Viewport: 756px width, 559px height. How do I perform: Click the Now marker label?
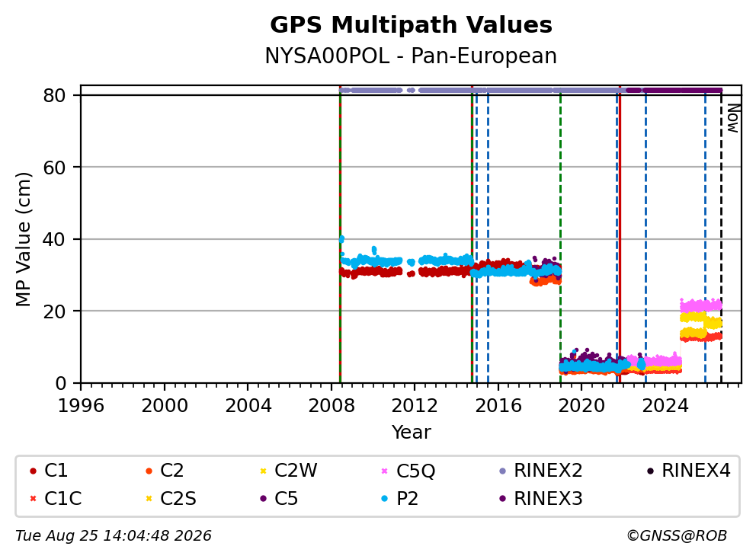(733, 118)
